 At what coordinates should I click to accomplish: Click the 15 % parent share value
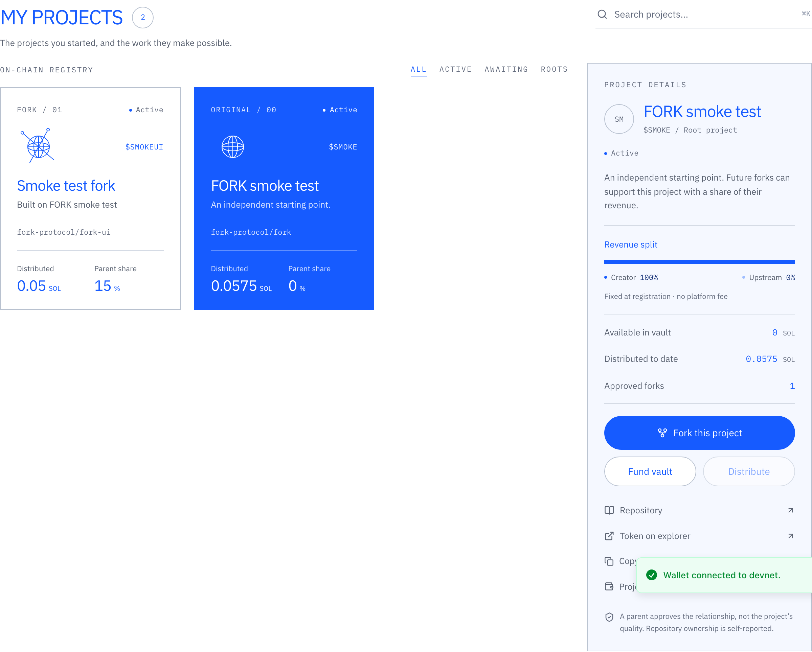click(107, 286)
